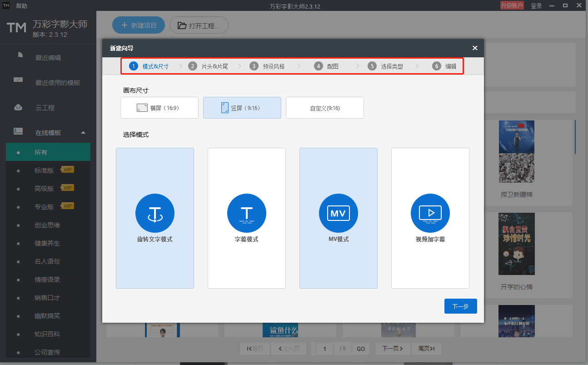Click the 新建项目 button
This screenshot has height=365, width=588.
pos(139,25)
